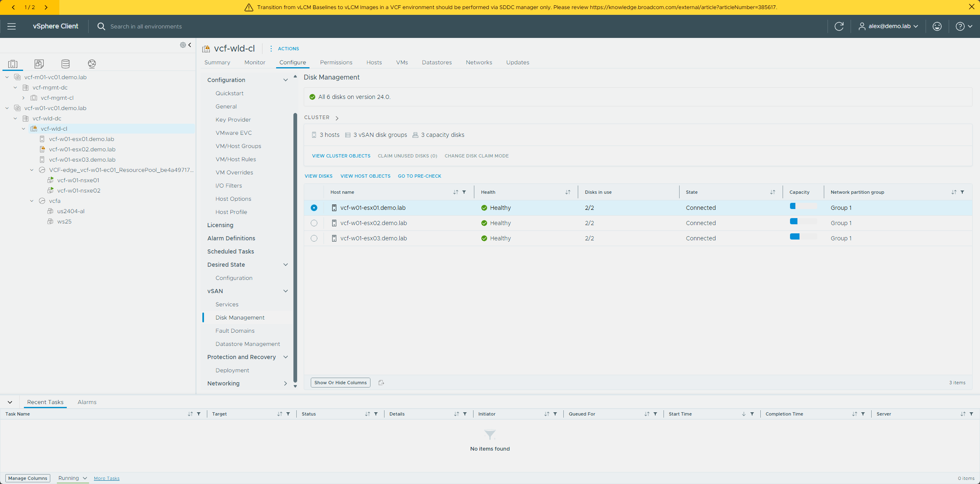Image resolution: width=980 pixels, height=484 pixels.
Task: Click search icon in the header
Action: pos(101,26)
